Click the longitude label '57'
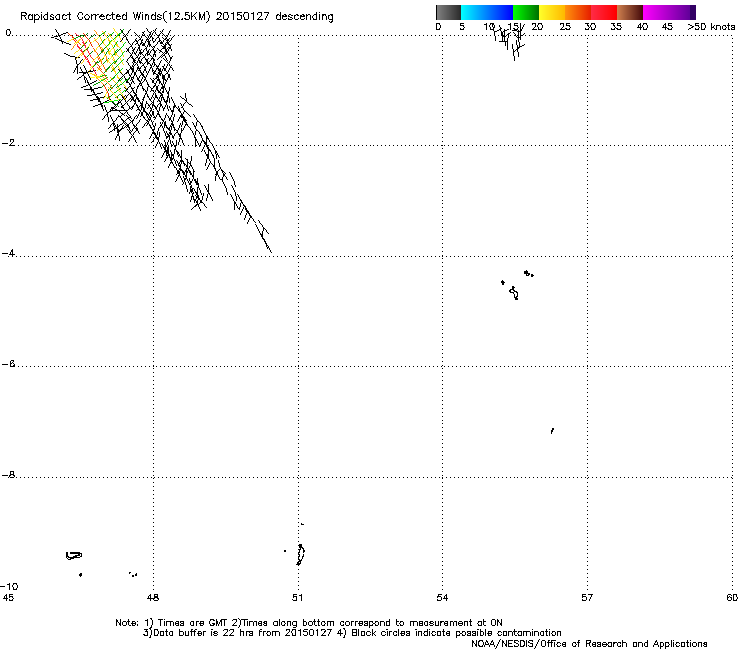Screen dimensions: 740x650 coord(587,598)
